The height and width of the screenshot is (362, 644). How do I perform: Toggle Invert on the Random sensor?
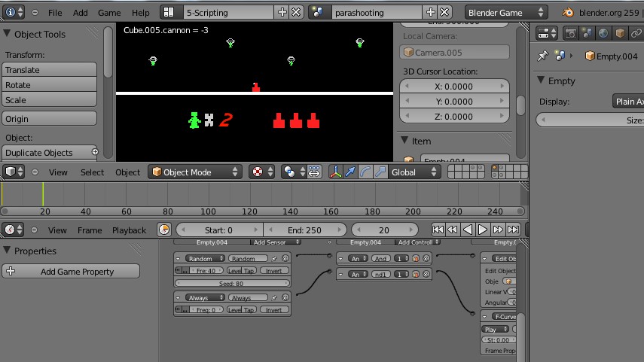274,270
